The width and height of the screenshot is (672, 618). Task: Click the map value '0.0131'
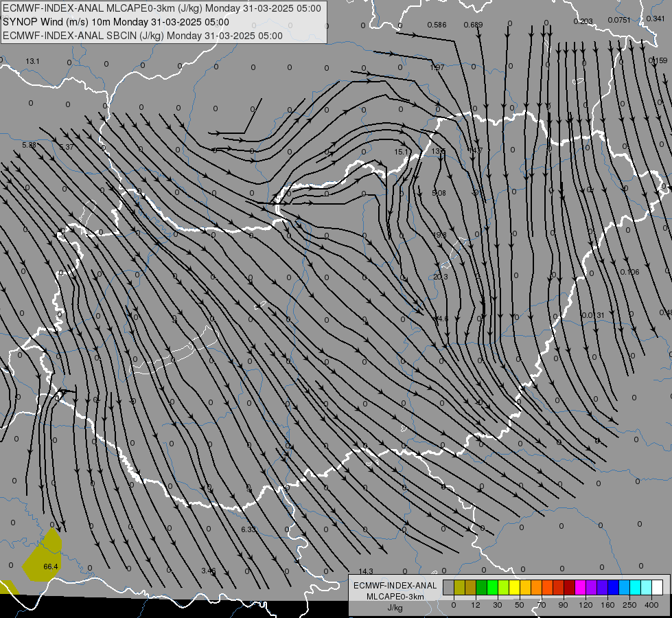tap(593, 315)
